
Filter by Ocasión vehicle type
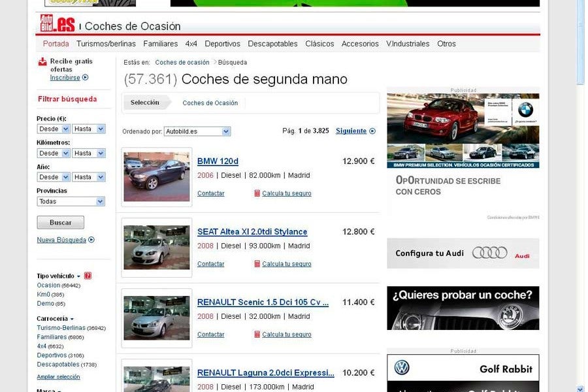tap(48, 285)
